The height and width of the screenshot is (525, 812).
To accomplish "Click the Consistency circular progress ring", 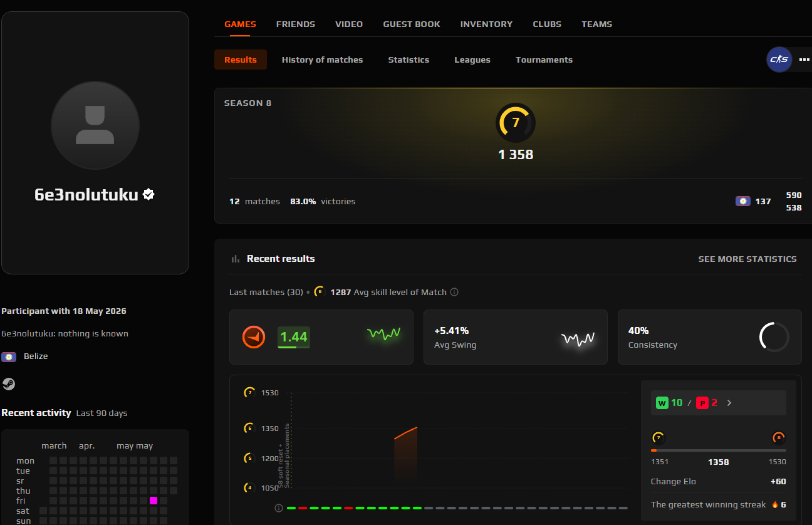I will tap(774, 337).
